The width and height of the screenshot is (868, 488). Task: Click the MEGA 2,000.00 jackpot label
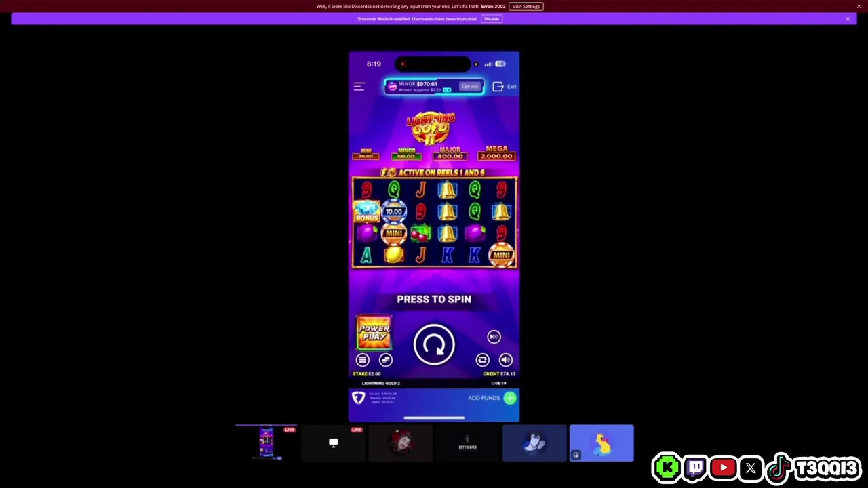click(x=496, y=152)
